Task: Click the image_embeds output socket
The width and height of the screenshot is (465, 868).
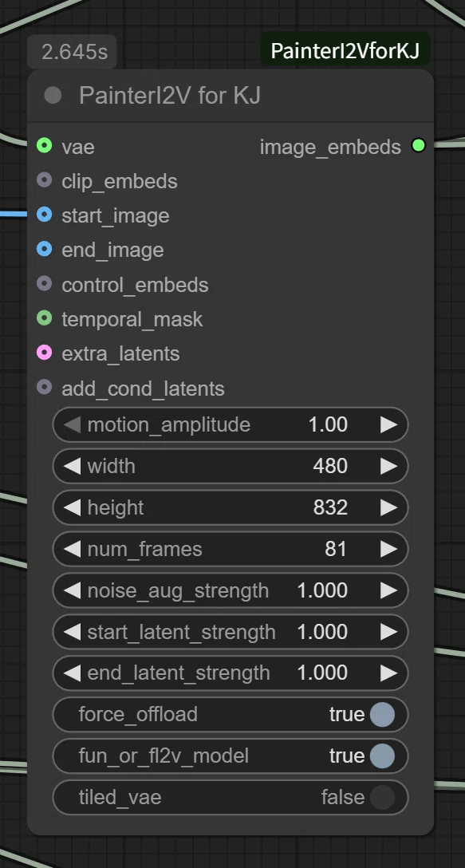Action: (419, 146)
